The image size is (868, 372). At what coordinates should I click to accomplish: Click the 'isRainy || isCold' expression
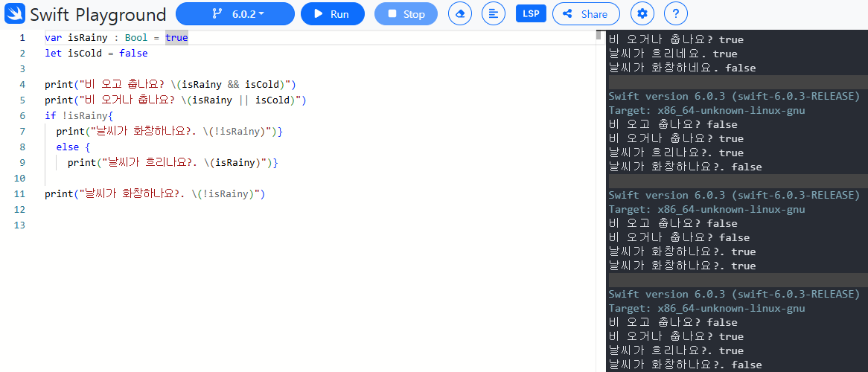(x=240, y=100)
